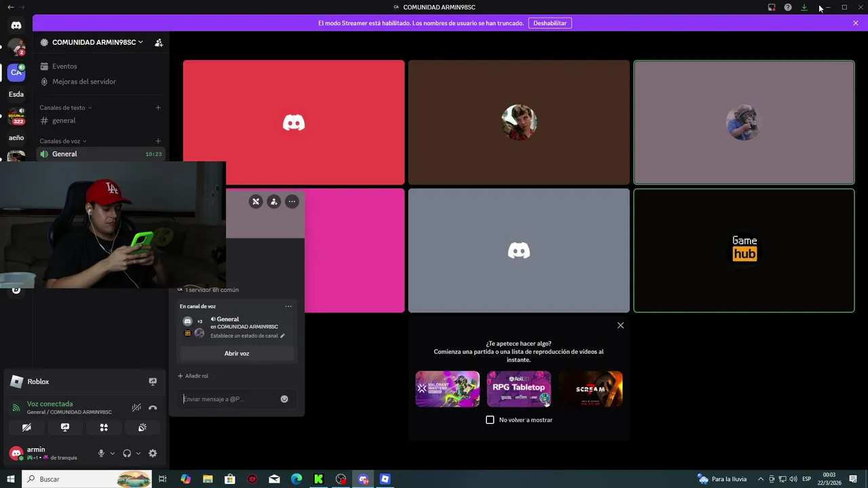Stream Roblox with screen icon
This screenshot has width=868, height=488.
click(153, 382)
